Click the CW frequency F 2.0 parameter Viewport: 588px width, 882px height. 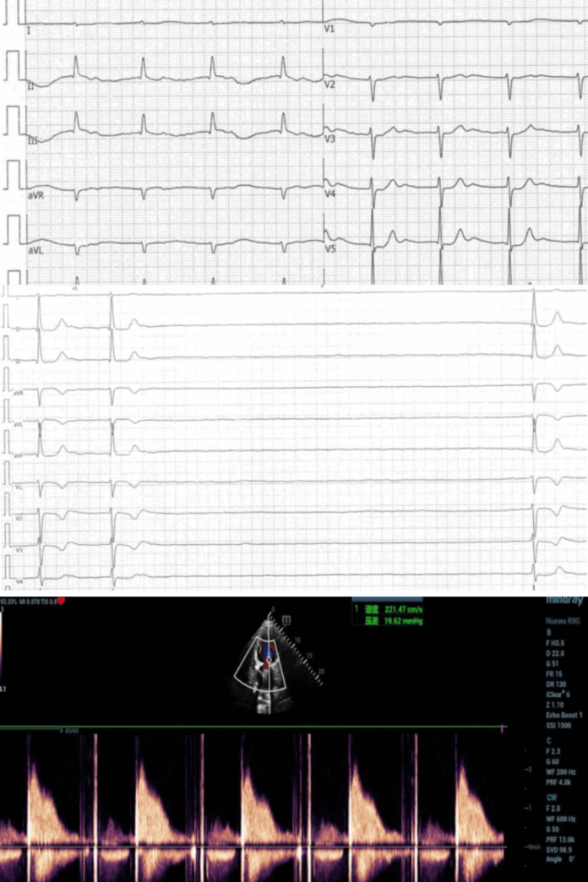pos(553,808)
